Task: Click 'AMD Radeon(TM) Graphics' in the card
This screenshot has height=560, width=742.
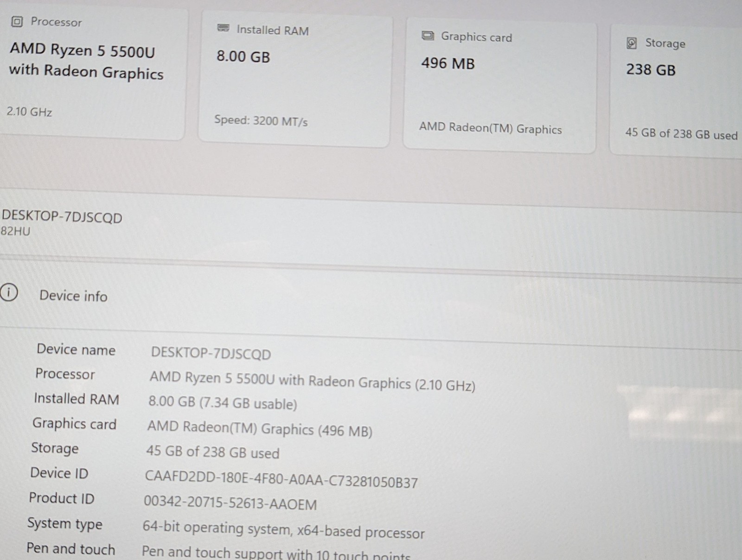Action: coord(491,128)
